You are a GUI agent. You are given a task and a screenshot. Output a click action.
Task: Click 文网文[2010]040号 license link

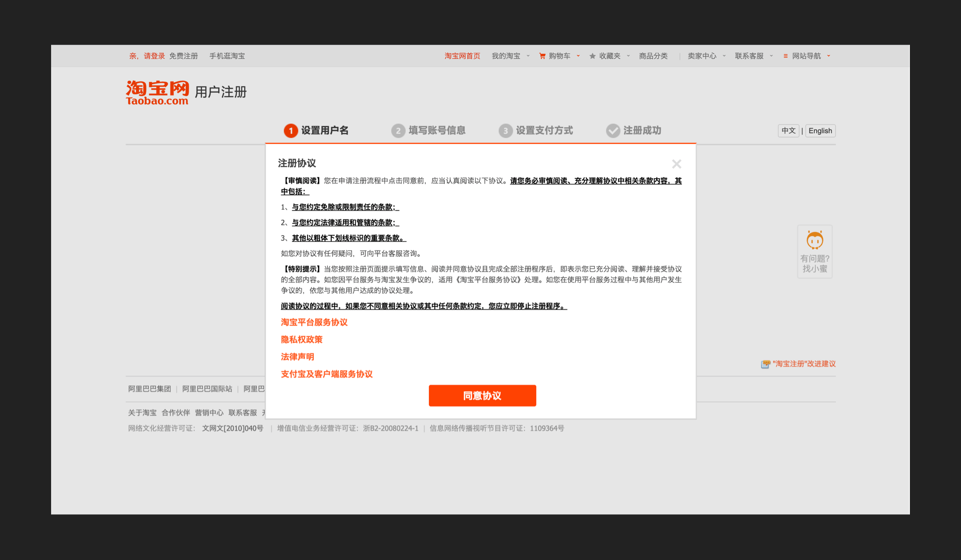(233, 428)
